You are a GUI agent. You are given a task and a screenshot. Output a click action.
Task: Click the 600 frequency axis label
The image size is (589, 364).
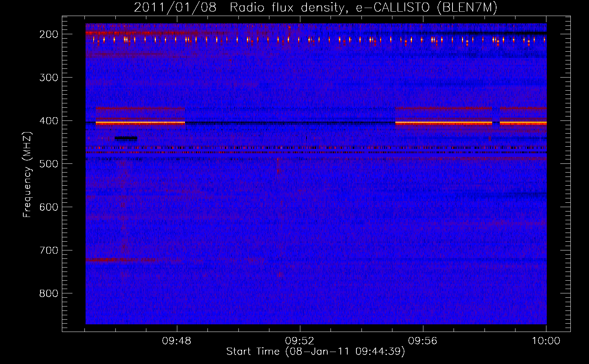[x=49, y=207]
